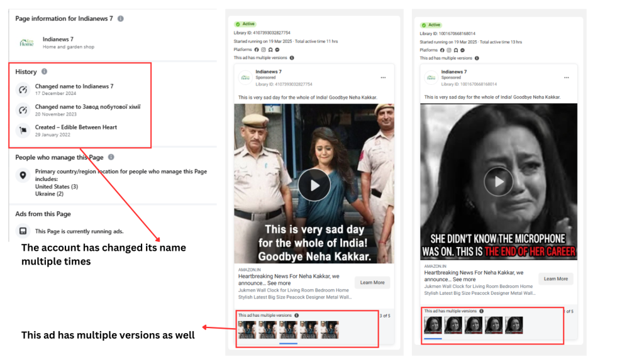This screenshot has height=362, width=644.
Task: Click the Audience Network icon in the 11 hrs ad
Action: tap(270, 50)
